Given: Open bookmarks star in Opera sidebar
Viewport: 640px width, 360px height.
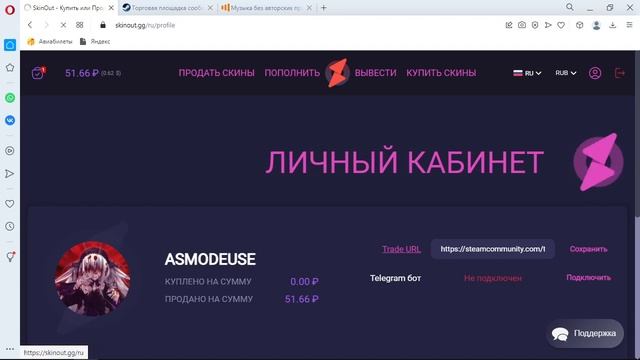Looking at the screenshot, I should (10, 68).
